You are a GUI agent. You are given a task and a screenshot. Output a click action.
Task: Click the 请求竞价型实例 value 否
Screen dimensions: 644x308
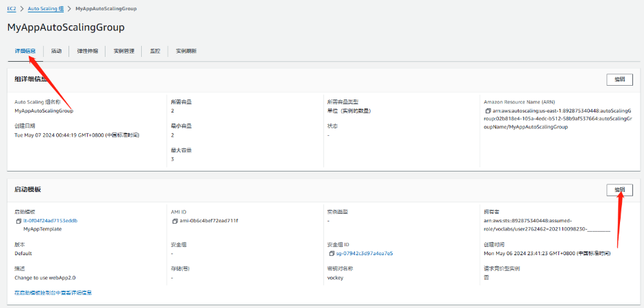coord(486,278)
